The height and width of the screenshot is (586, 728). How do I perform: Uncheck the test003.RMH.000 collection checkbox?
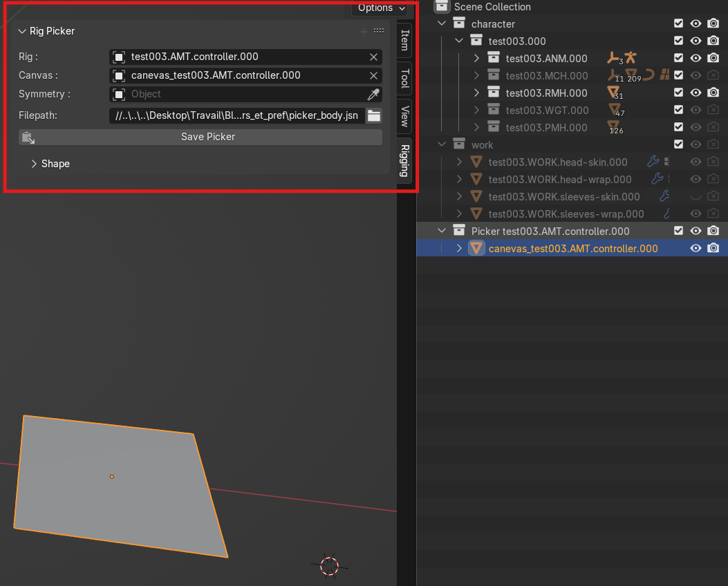678,93
